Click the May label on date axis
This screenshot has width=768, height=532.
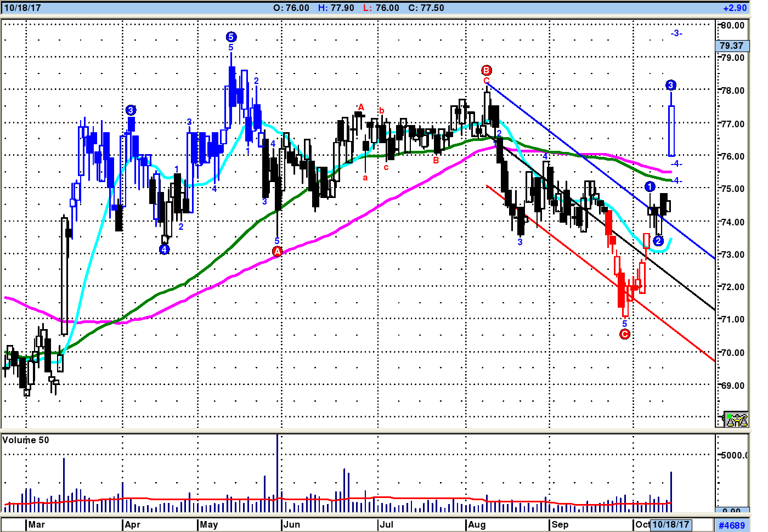[209, 524]
